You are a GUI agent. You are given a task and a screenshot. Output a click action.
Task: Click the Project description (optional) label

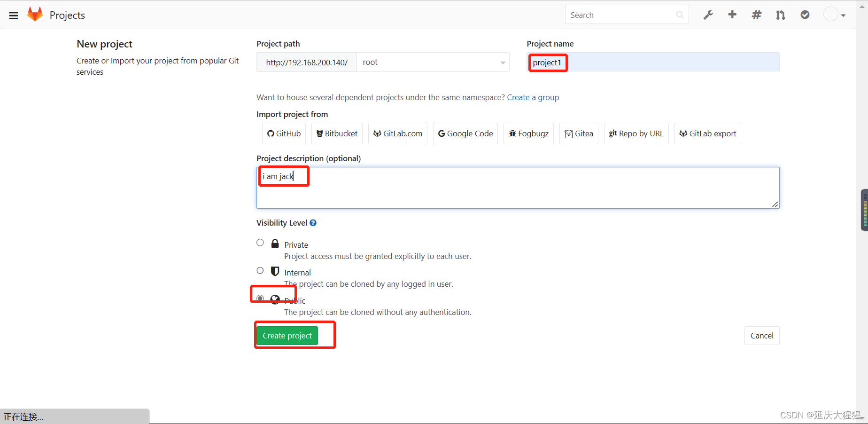pos(309,158)
